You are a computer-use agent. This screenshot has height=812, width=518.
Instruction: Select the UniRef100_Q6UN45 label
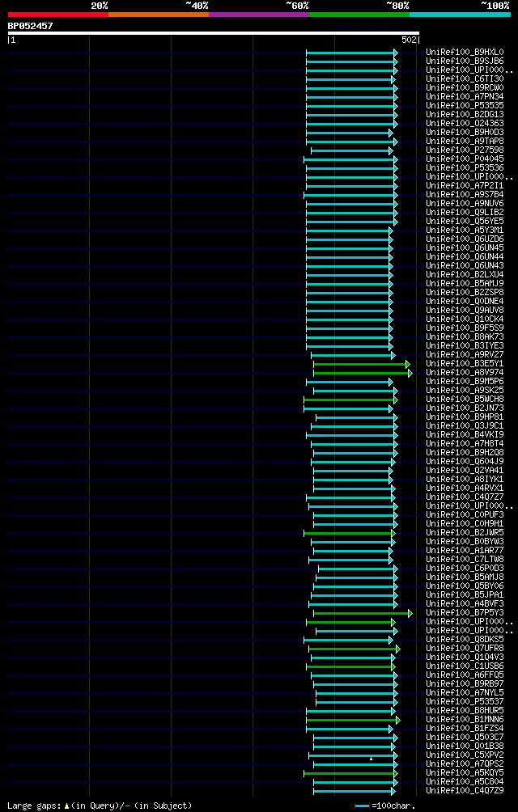465,248
